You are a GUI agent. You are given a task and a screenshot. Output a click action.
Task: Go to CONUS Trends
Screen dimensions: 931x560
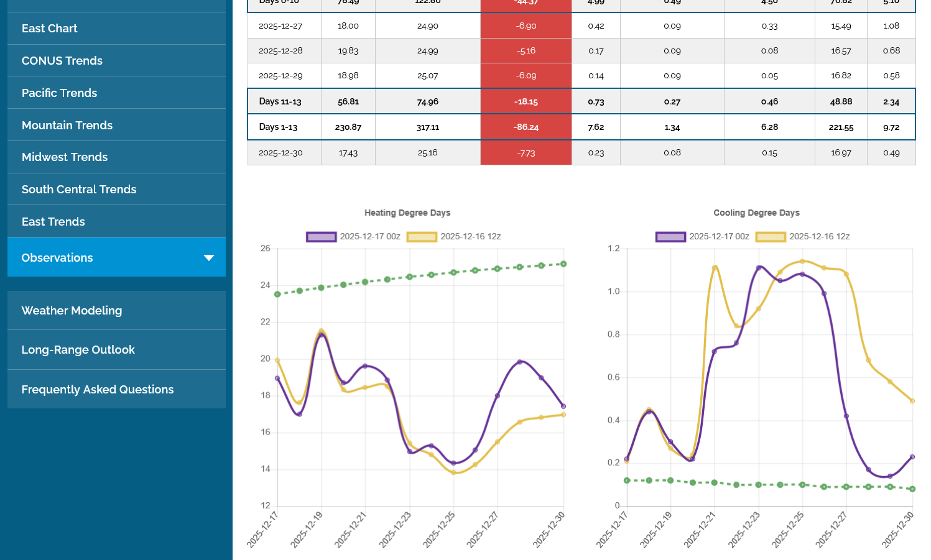coord(62,61)
